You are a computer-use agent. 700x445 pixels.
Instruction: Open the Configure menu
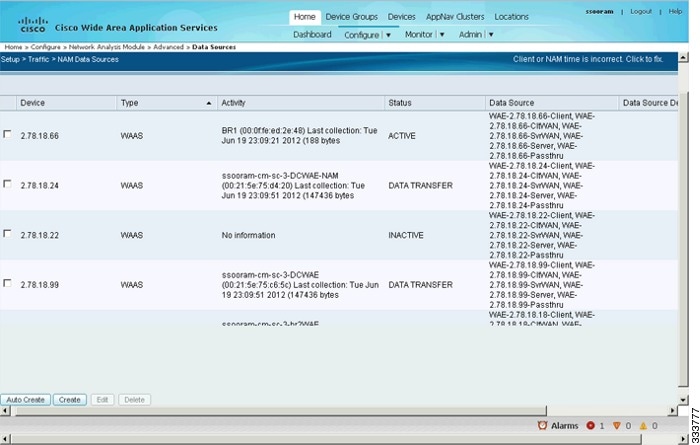[x=361, y=35]
